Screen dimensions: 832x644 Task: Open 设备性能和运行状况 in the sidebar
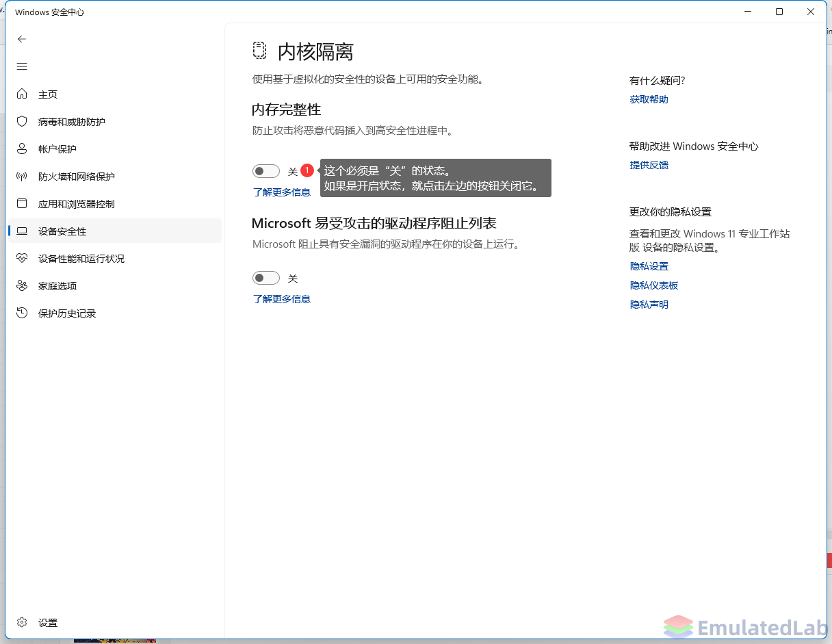(115, 258)
